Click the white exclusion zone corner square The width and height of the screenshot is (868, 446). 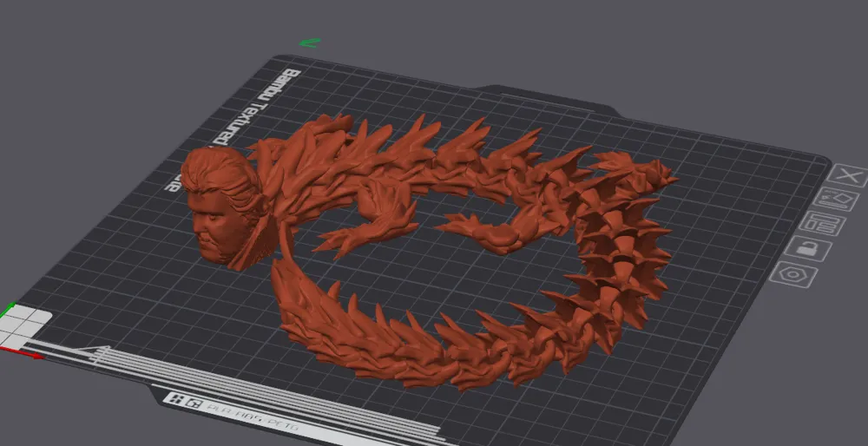[x=25, y=325]
